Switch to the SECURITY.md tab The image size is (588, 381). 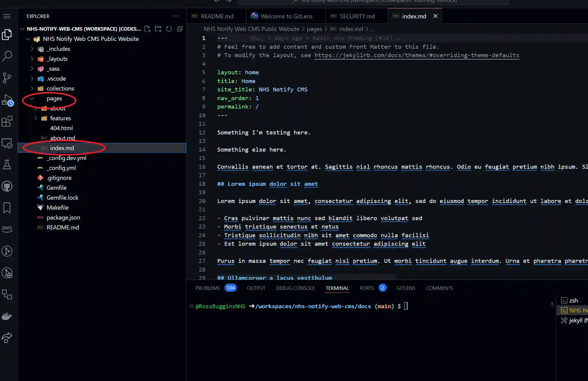357,16
